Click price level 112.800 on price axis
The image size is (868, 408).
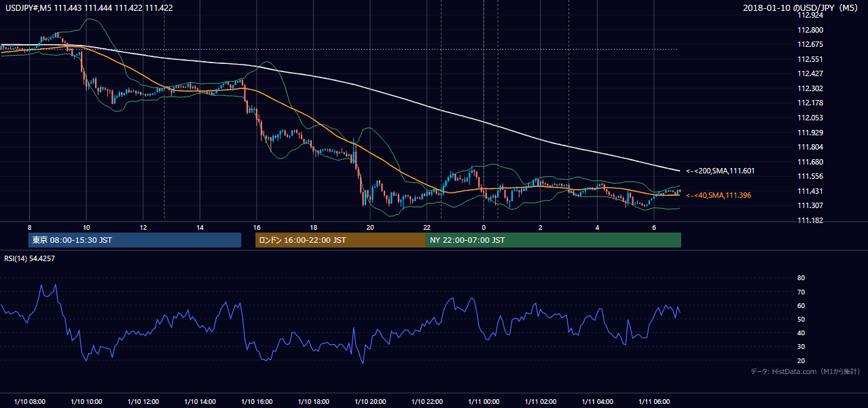(x=810, y=30)
